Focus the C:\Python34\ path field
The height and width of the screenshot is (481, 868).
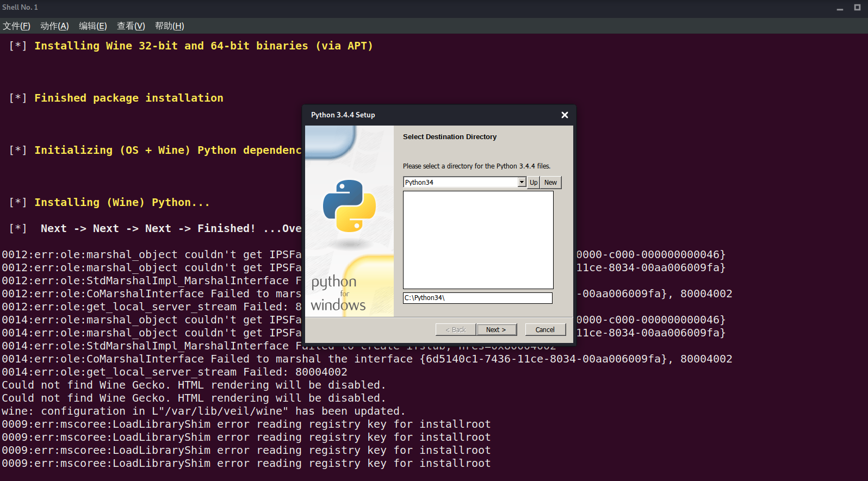click(477, 298)
